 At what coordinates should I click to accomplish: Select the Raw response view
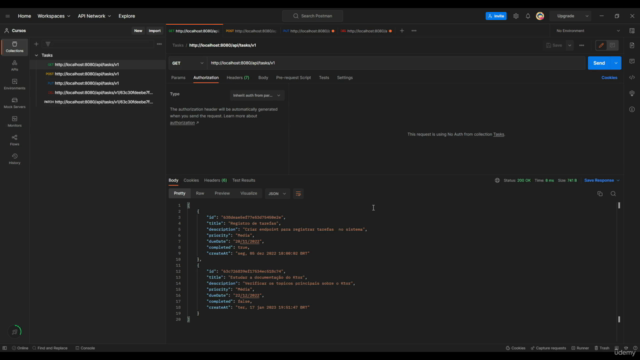tap(200, 193)
